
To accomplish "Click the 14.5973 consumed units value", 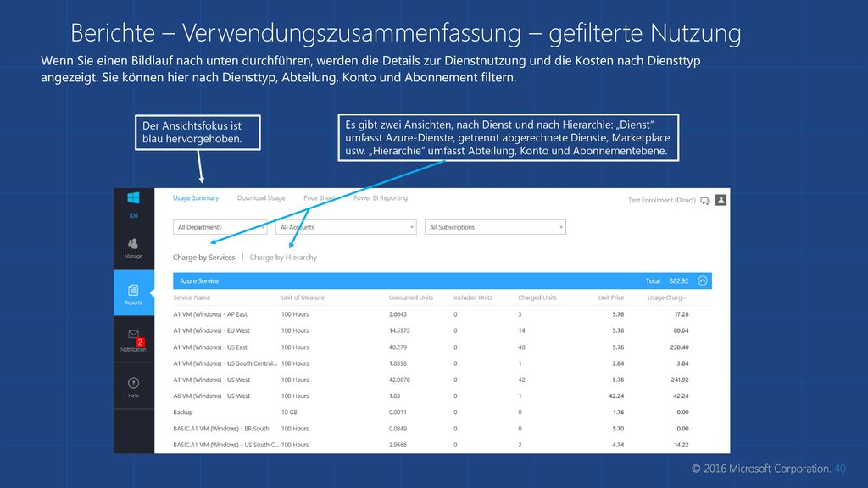I will (399, 331).
